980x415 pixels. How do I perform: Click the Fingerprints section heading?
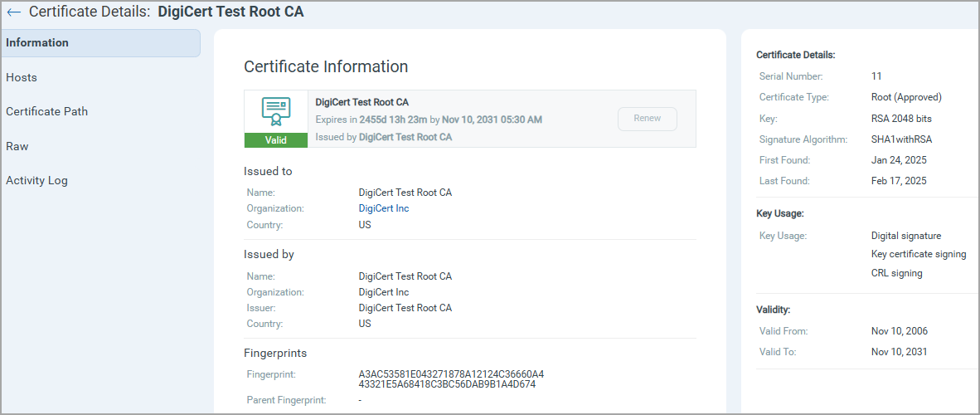click(x=275, y=353)
